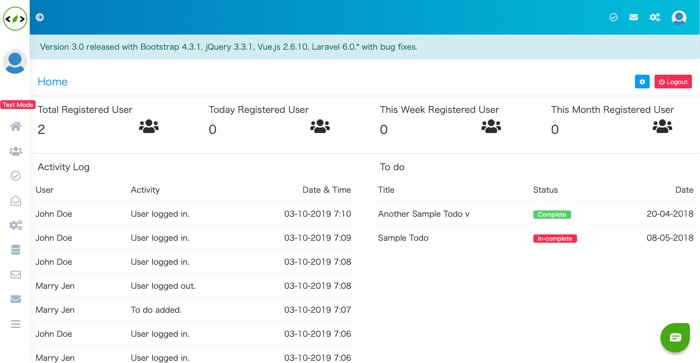Screen dimensions: 700x363
Task: Click the Test Mode badge
Action: click(x=18, y=104)
